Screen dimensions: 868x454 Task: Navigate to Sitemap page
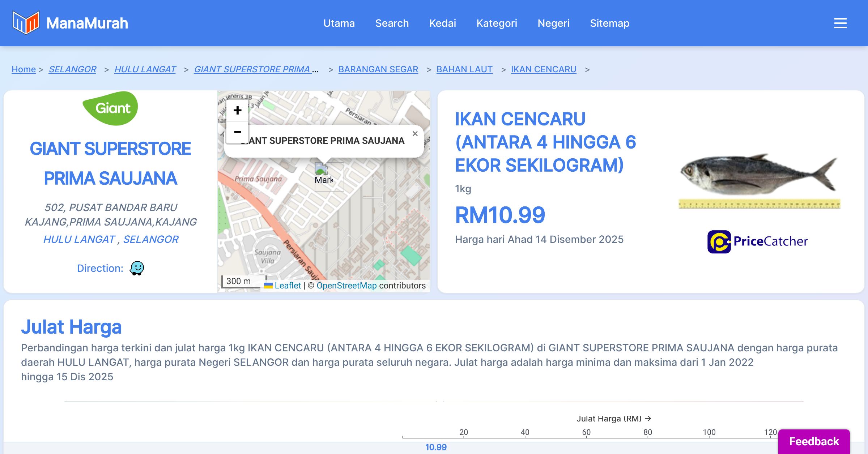(x=609, y=23)
